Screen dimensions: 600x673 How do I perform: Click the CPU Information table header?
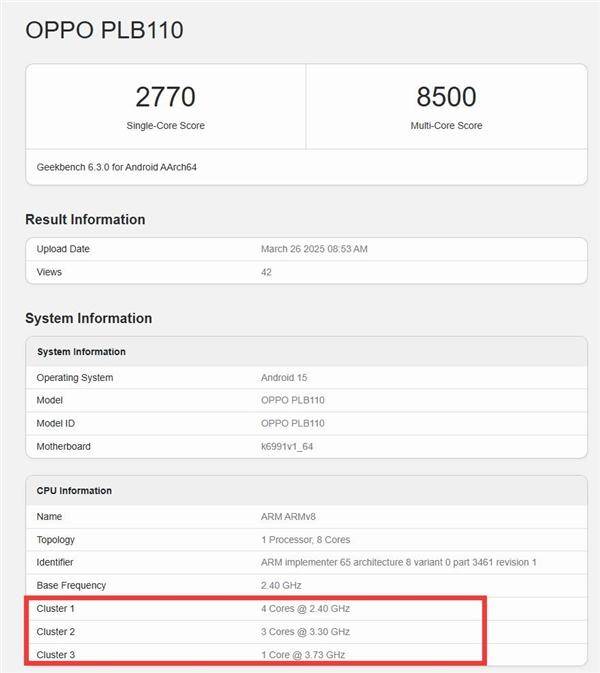point(74,491)
